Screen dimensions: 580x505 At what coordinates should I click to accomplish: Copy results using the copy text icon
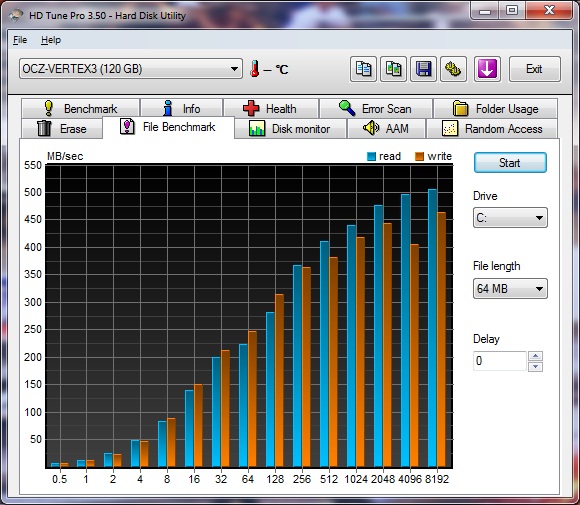363,69
